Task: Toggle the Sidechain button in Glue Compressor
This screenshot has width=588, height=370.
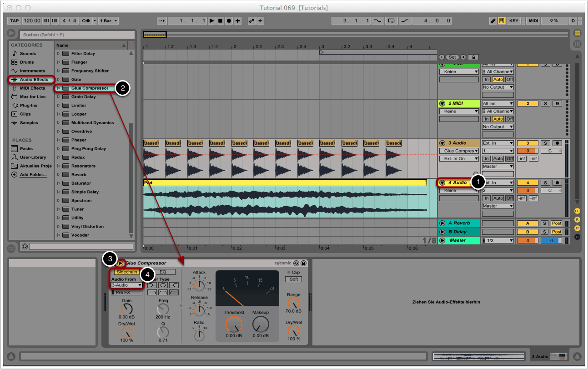Action: [x=126, y=272]
